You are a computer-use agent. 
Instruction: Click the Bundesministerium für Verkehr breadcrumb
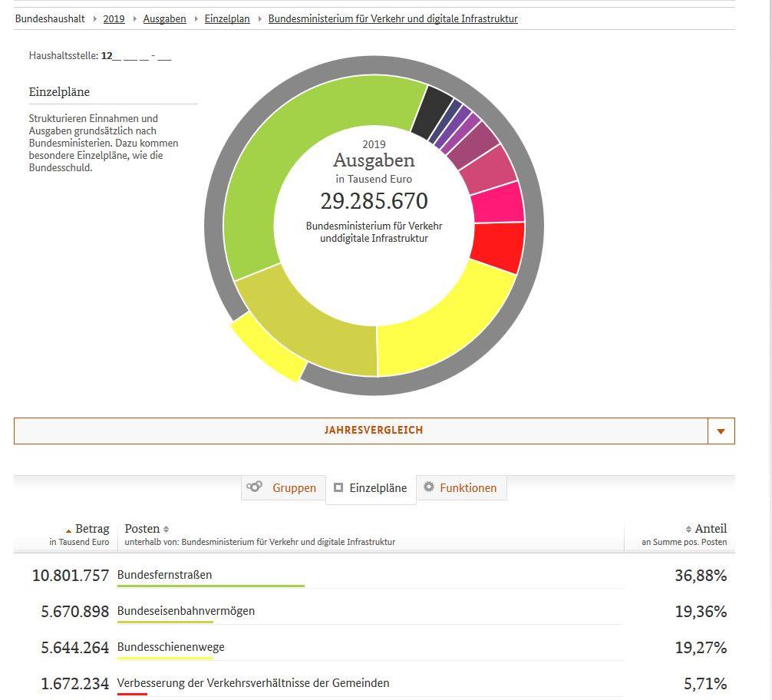click(x=393, y=18)
